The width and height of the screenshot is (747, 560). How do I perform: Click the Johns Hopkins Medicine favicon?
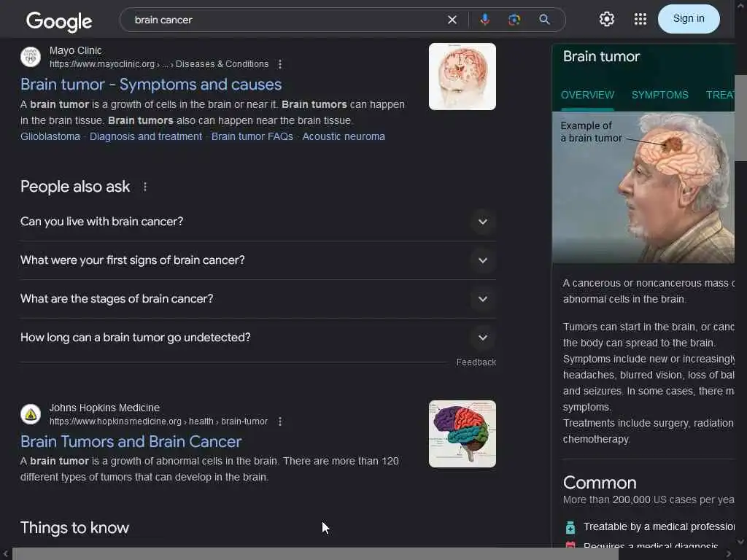click(31, 414)
